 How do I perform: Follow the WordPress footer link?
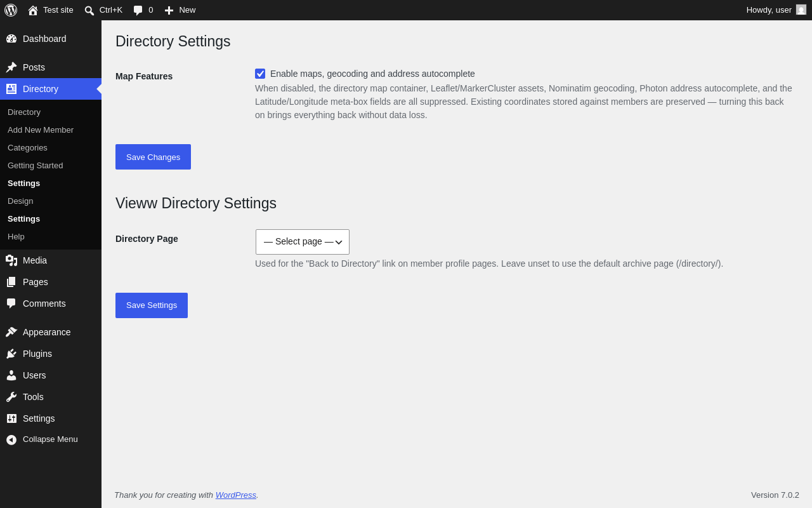point(236,495)
